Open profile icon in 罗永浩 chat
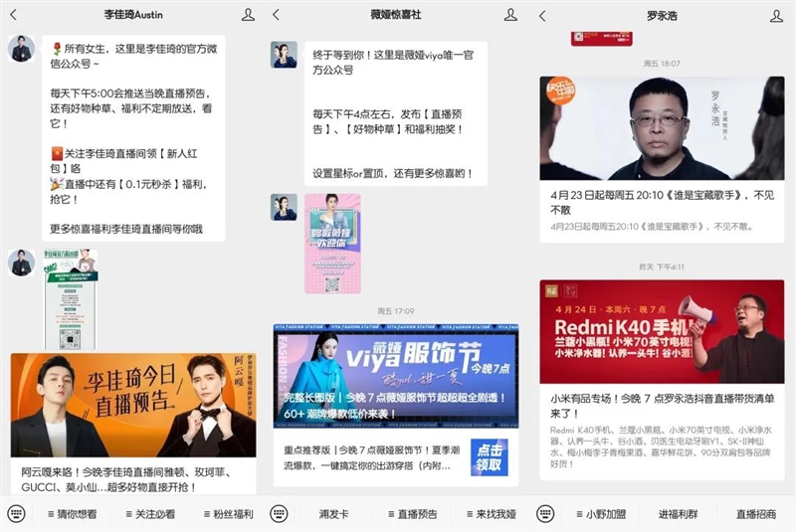Image resolution: width=796 pixels, height=532 pixels. [x=776, y=16]
